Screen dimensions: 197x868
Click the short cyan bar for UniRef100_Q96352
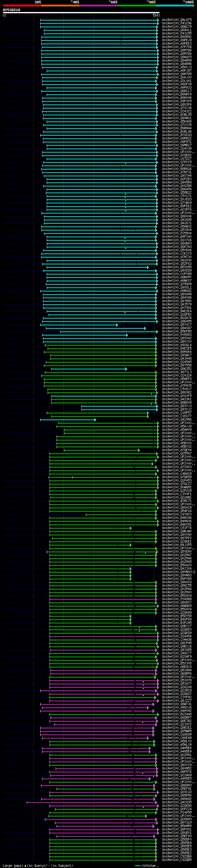pyautogui.click(x=89, y=369)
